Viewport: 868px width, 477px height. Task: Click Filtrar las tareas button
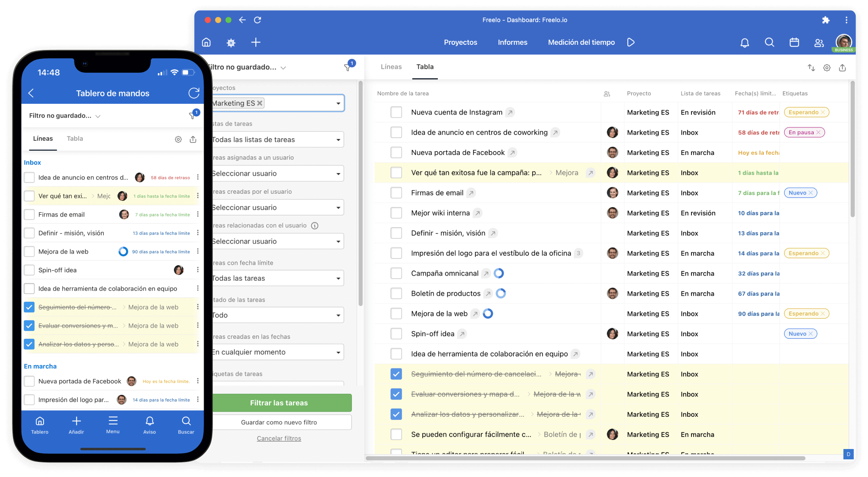281,403
